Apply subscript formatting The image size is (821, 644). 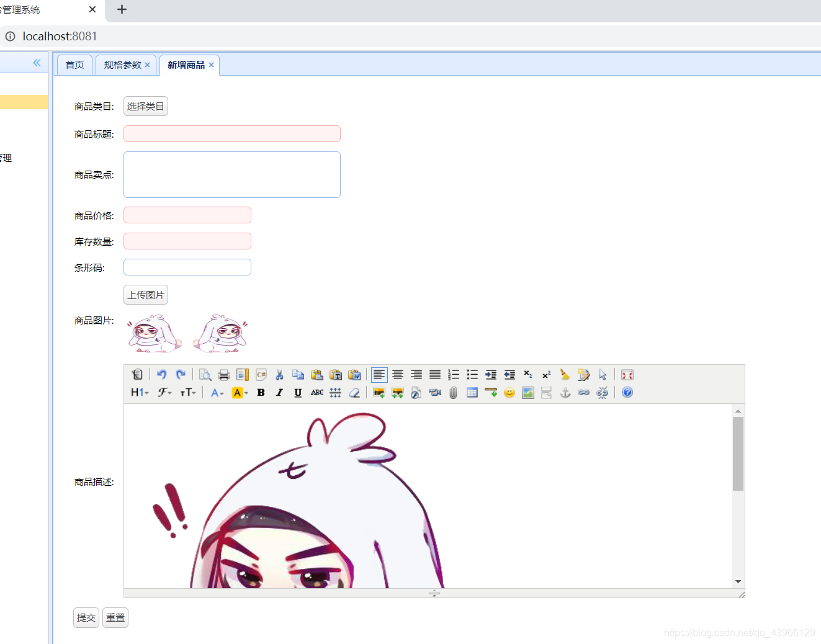pos(528,375)
